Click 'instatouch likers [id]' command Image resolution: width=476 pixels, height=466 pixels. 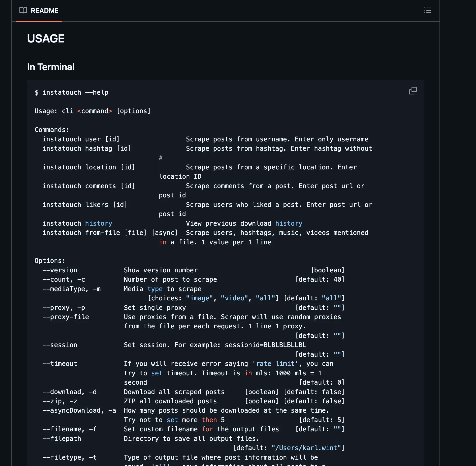85,205
